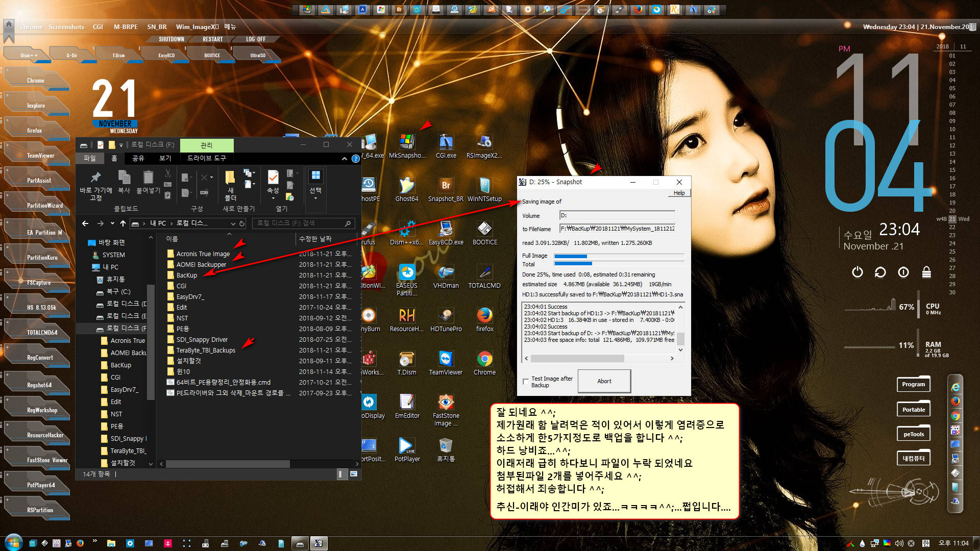
Task: Click Abort button in Snapshot window
Action: [x=604, y=381]
